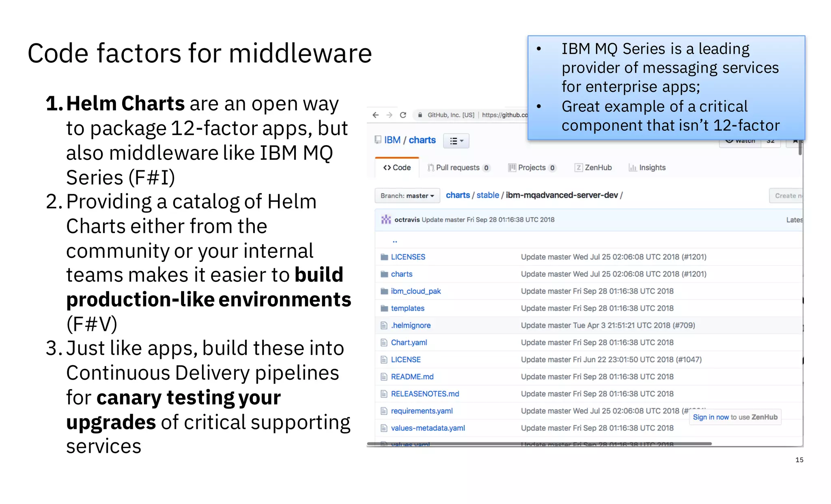The height and width of the screenshot is (504, 831).
Task: Click the Chart.yaml file icon
Action: point(384,343)
